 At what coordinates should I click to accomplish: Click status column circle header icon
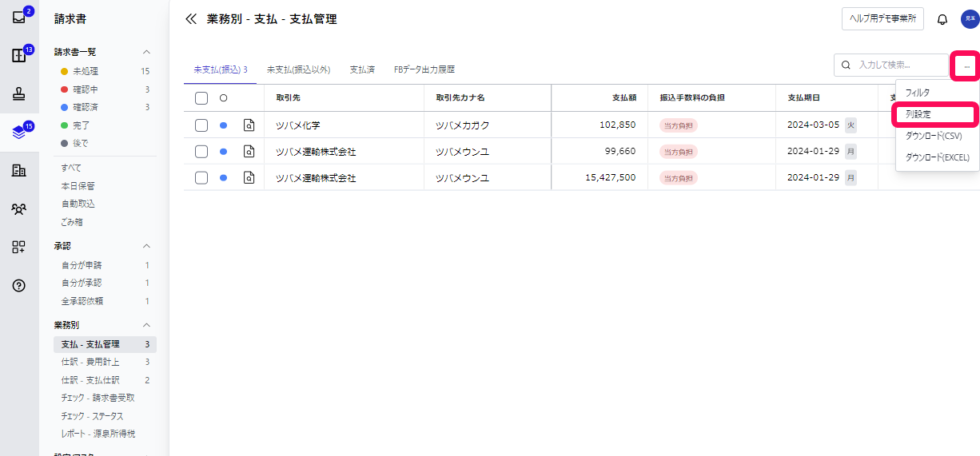[x=223, y=98]
